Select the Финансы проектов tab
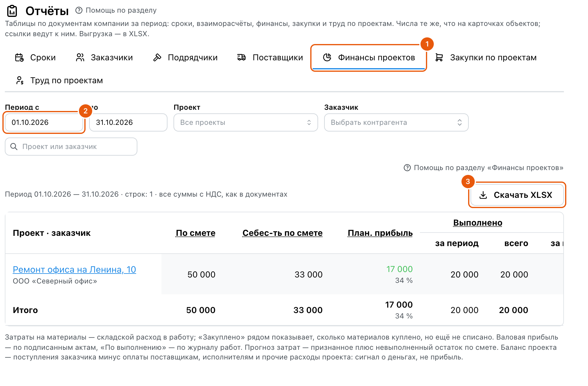This screenshot has width=588, height=386. (369, 57)
